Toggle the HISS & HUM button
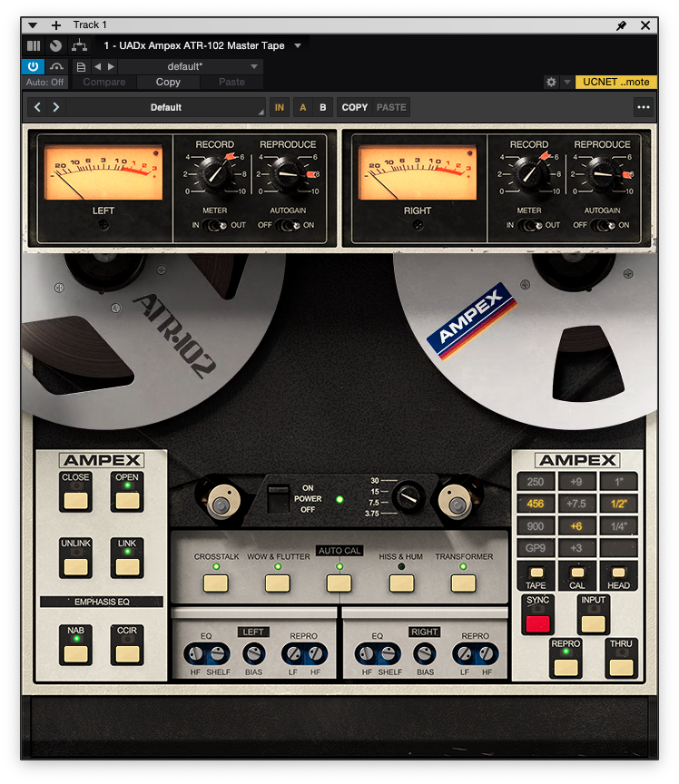Screen dimensions: 679x784 coord(401,583)
